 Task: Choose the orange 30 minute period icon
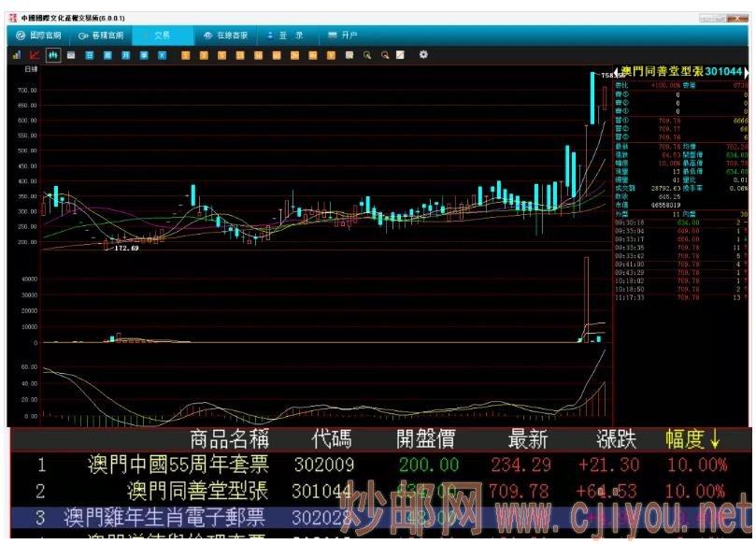click(259, 55)
